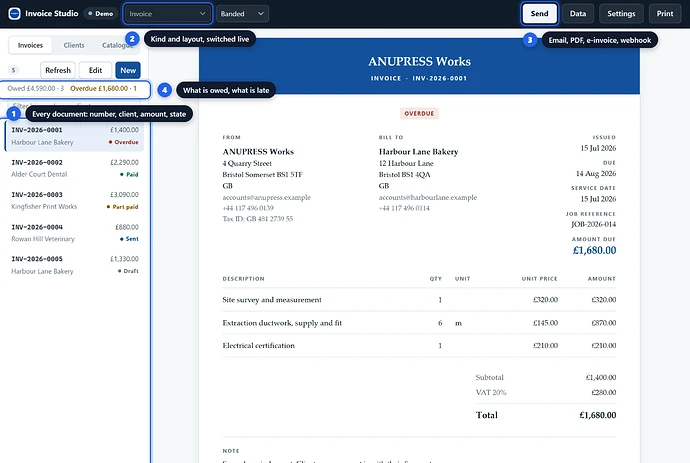Click the Owed £4,590.00 summary
This screenshot has width=690, height=463.
pyautogui.click(x=36, y=88)
